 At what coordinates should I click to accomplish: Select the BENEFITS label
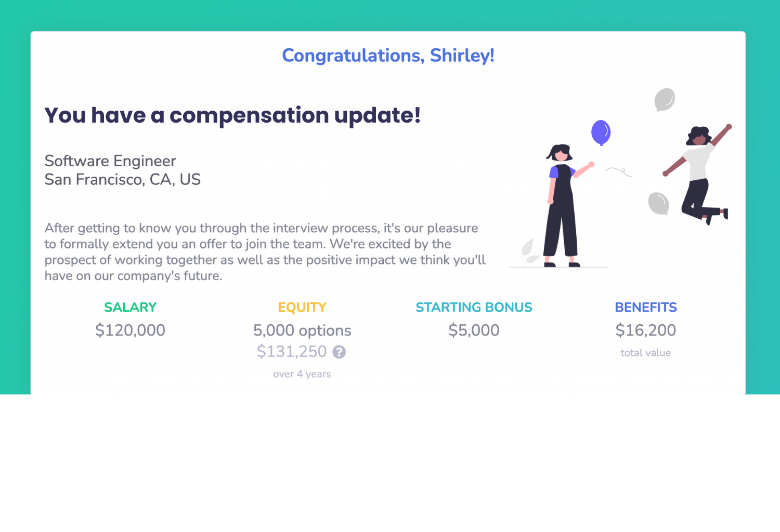(646, 308)
